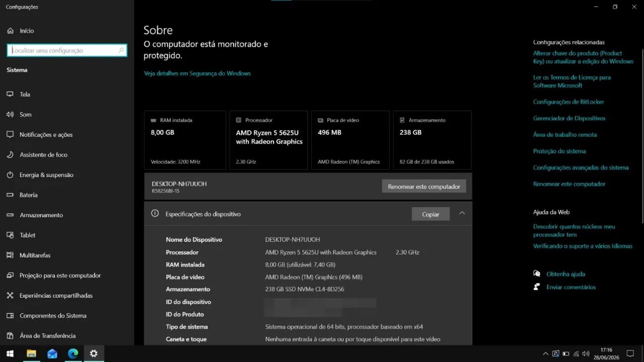
Task: Click Enviar comentários feedback icon
Action: click(x=537, y=287)
